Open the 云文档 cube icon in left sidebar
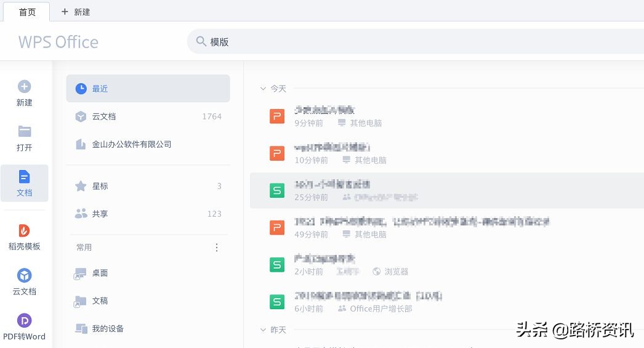 pyautogui.click(x=24, y=275)
